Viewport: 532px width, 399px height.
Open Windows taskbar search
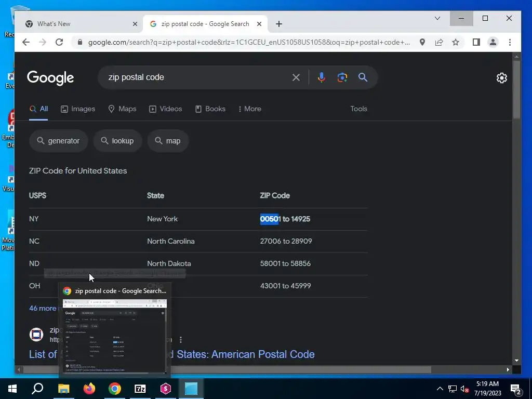tap(37, 389)
